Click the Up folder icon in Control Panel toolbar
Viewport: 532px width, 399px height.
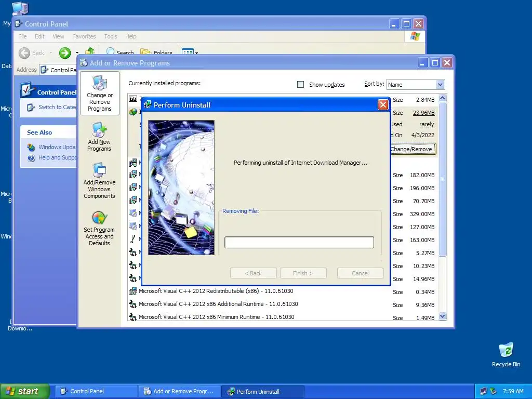[90, 51]
